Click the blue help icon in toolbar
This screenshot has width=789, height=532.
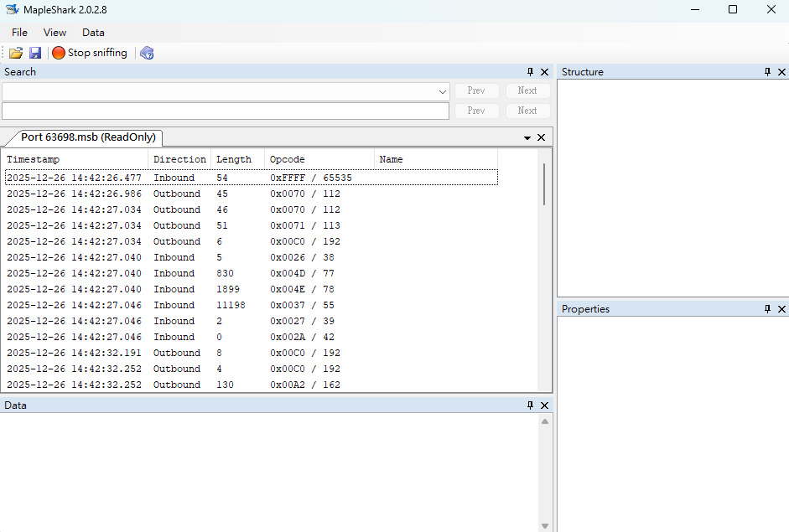pos(147,53)
